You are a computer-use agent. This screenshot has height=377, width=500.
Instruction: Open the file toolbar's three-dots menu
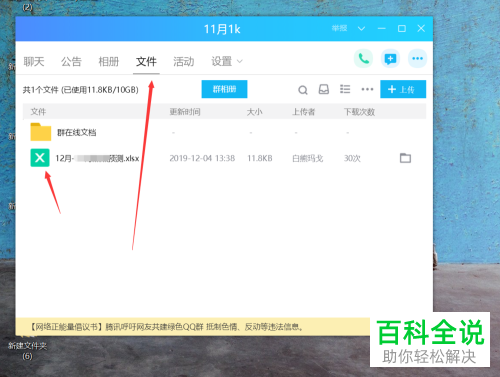click(x=367, y=89)
